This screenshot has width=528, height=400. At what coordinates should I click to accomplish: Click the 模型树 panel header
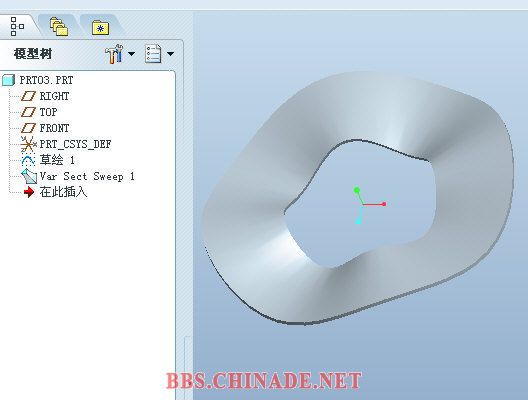(x=33, y=54)
